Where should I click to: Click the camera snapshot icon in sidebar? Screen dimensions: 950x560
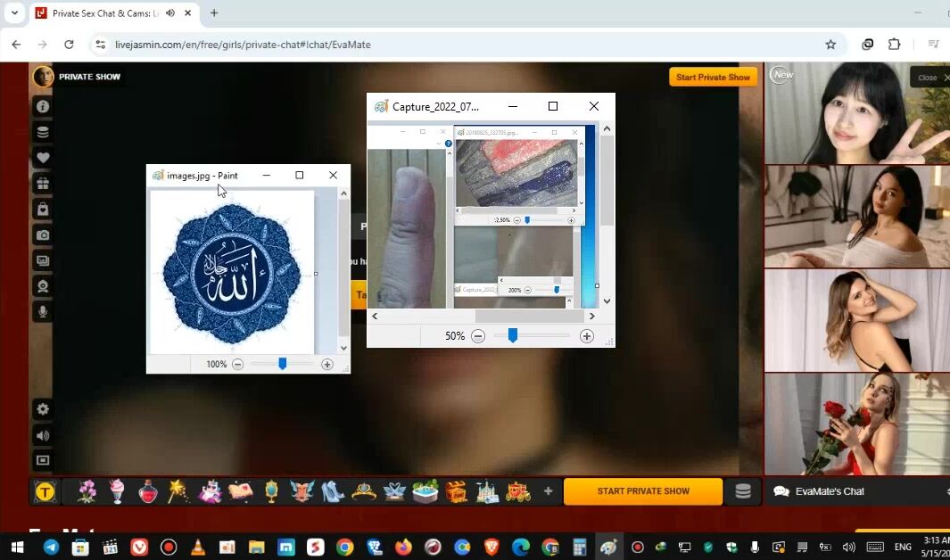click(42, 235)
